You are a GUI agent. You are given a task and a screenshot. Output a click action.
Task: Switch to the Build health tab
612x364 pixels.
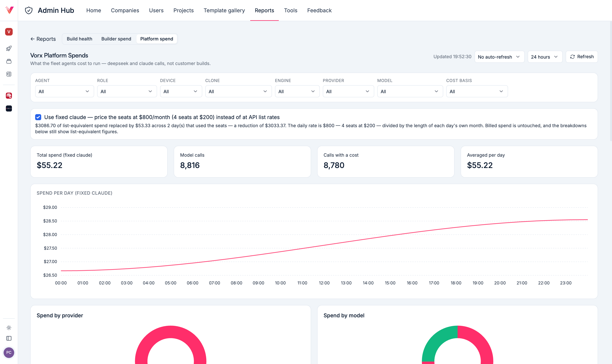pyautogui.click(x=79, y=39)
